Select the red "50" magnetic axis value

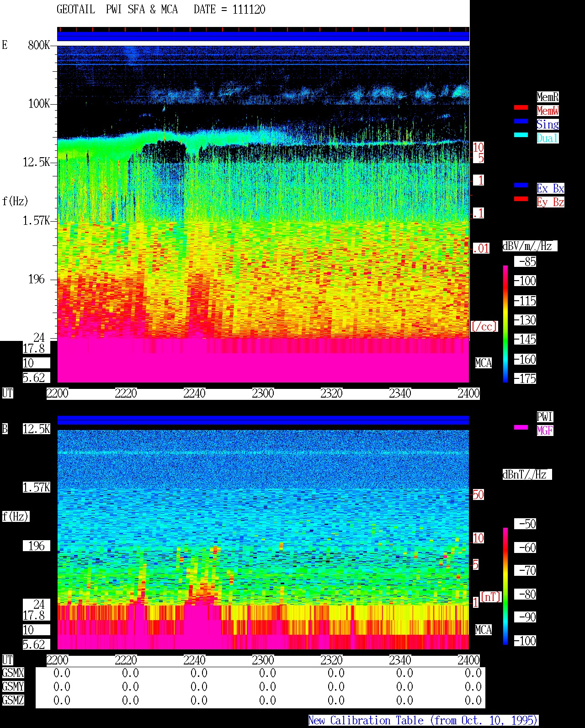pyautogui.click(x=478, y=494)
